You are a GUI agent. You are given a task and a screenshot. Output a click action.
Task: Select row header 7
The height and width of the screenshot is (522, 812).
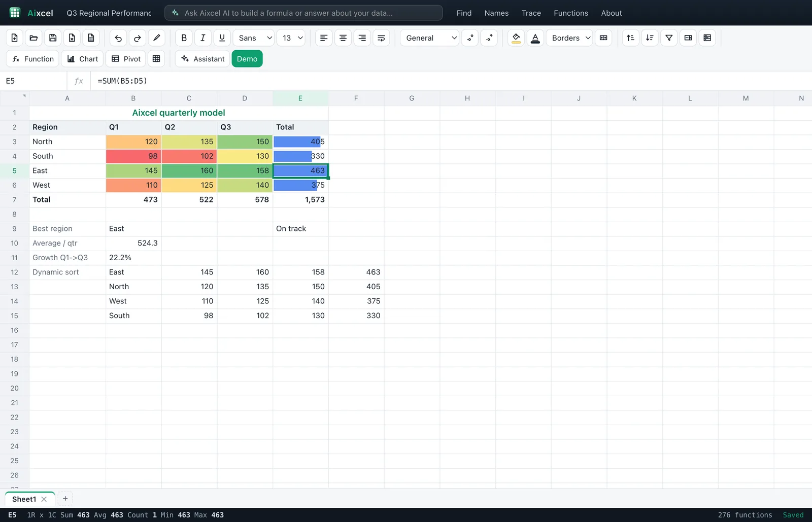click(15, 200)
